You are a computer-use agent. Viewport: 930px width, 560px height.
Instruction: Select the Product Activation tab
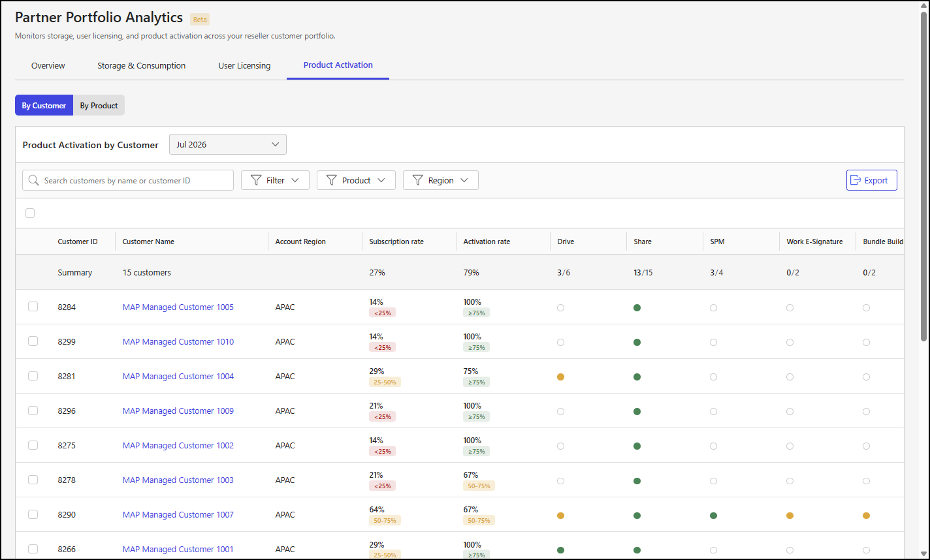tap(338, 65)
